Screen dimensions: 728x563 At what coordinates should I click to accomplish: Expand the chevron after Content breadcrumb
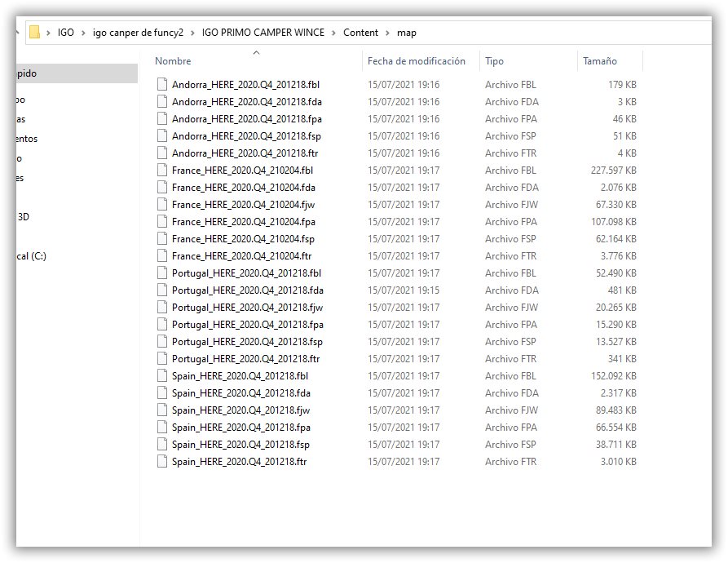pyautogui.click(x=387, y=33)
